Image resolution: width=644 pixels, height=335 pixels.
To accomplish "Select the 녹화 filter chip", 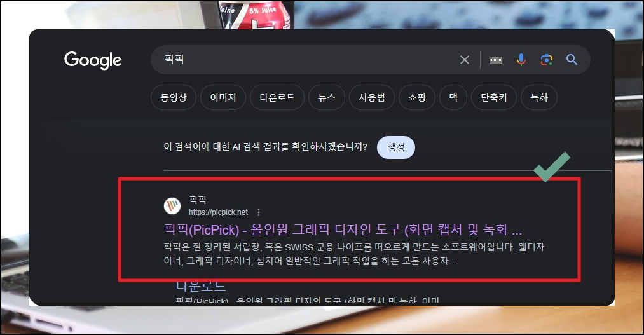I will 539,98.
